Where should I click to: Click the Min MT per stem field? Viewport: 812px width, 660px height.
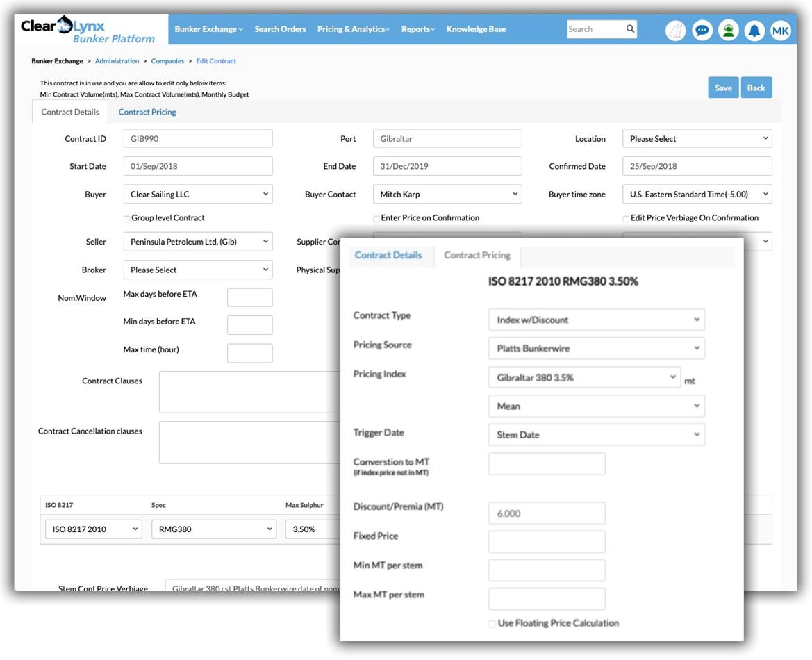pyautogui.click(x=547, y=570)
